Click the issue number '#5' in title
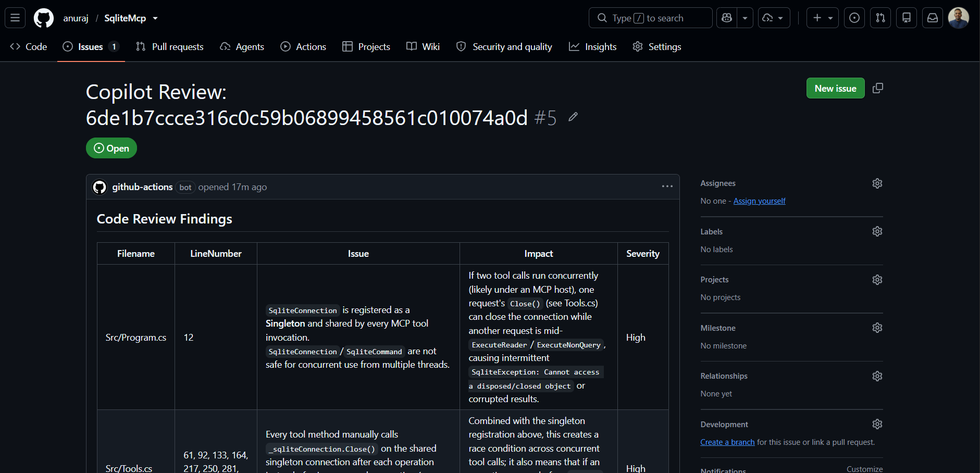This screenshot has height=473, width=980. tap(545, 118)
